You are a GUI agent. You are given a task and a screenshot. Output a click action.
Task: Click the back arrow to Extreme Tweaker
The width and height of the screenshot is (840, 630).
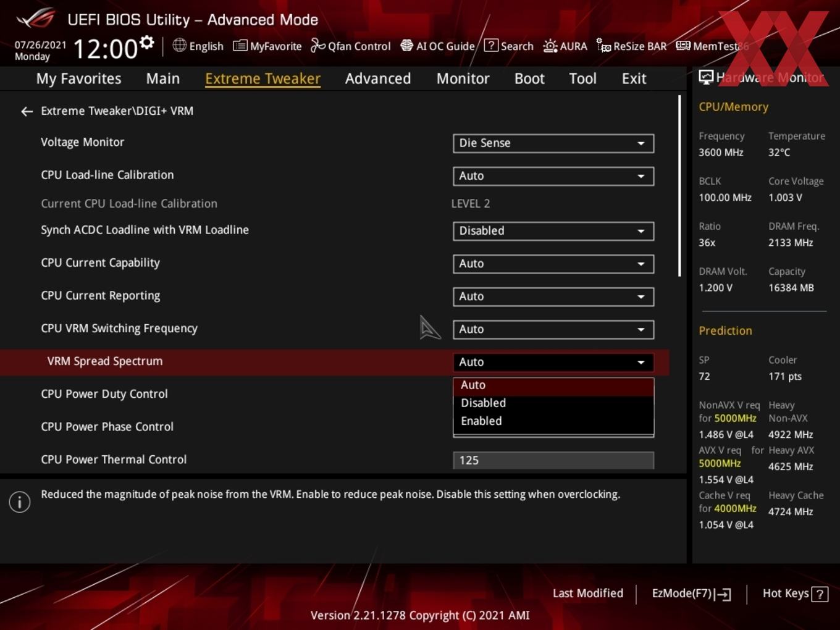[27, 111]
